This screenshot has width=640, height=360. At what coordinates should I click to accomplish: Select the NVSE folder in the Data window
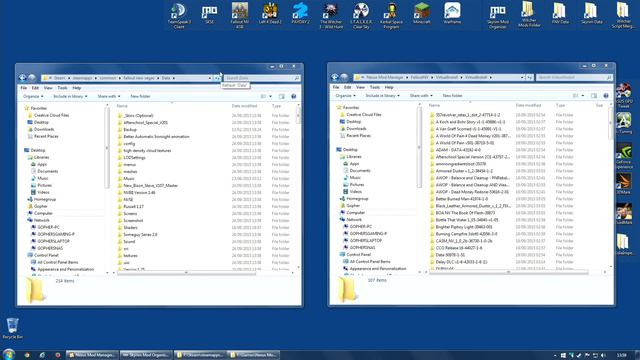click(x=128, y=200)
